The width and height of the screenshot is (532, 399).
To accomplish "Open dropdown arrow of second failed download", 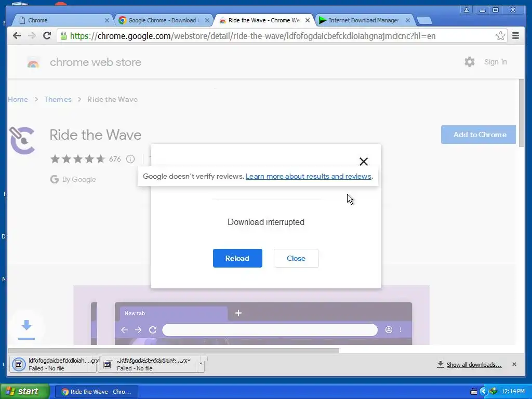I will [x=201, y=364].
